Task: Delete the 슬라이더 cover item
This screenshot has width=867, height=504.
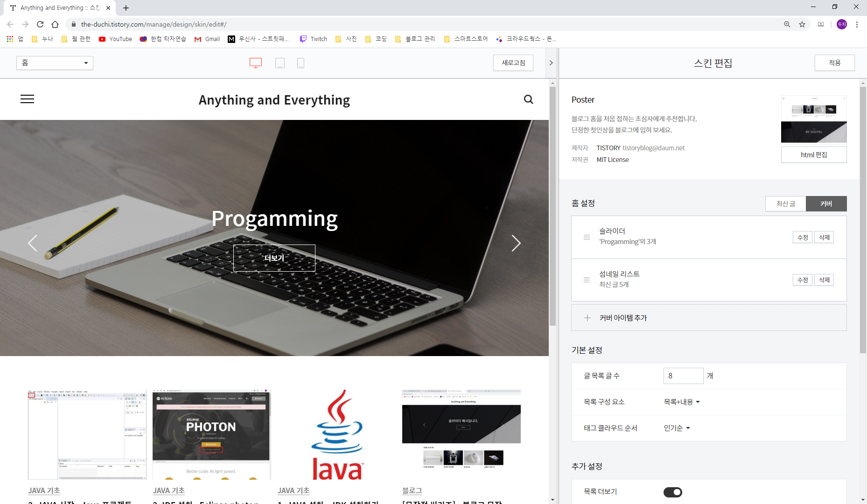Action: 824,238
